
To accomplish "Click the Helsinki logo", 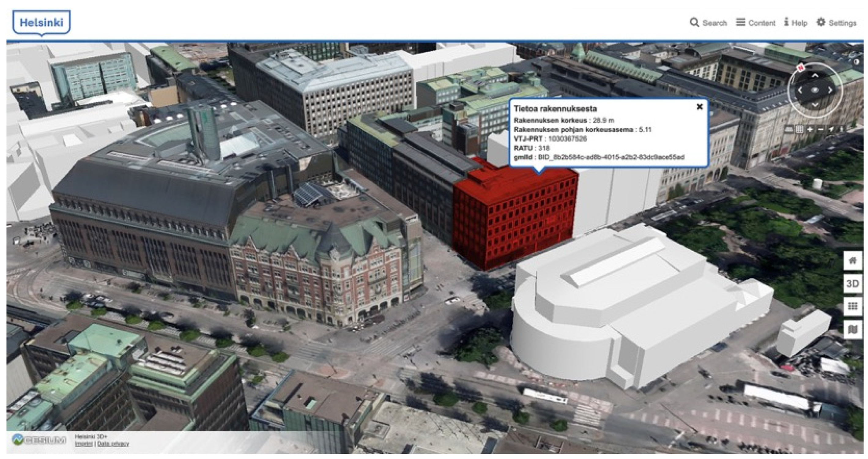I will [x=41, y=23].
